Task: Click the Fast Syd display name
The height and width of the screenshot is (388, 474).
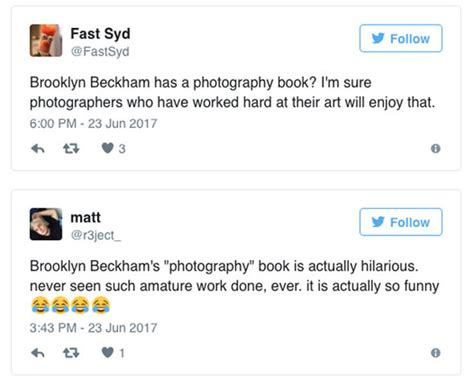Action: tap(100, 34)
